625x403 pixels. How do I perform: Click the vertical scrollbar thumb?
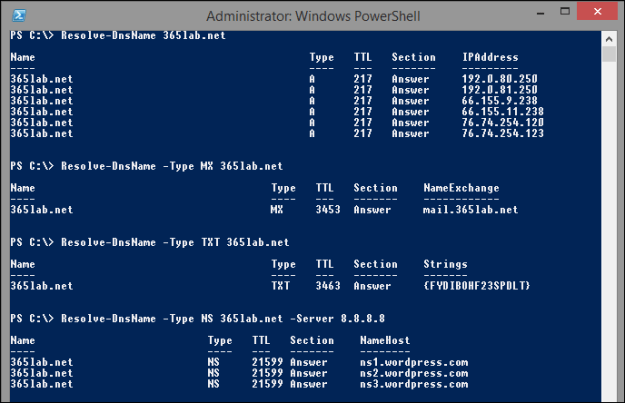pyautogui.click(x=609, y=56)
